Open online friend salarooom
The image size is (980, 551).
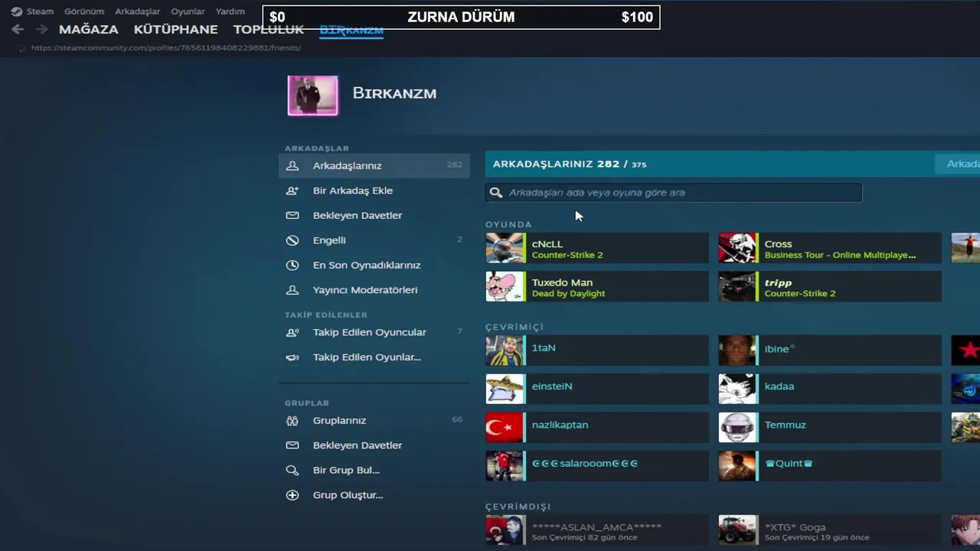tap(597, 466)
